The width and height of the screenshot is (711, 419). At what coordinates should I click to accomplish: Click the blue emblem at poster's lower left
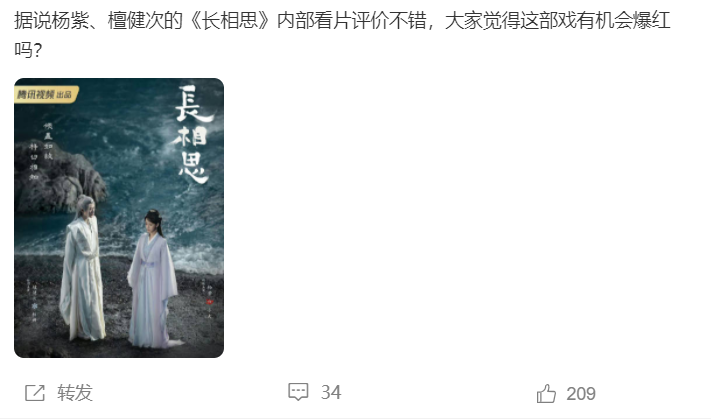coord(34,307)
